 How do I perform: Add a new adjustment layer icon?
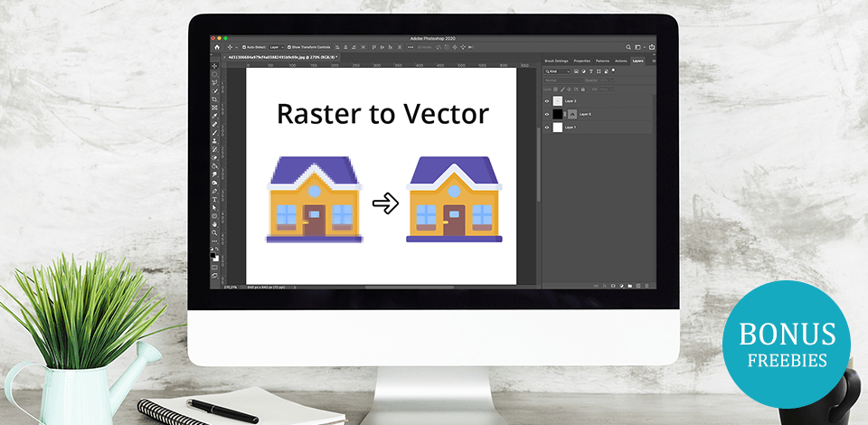622,286
